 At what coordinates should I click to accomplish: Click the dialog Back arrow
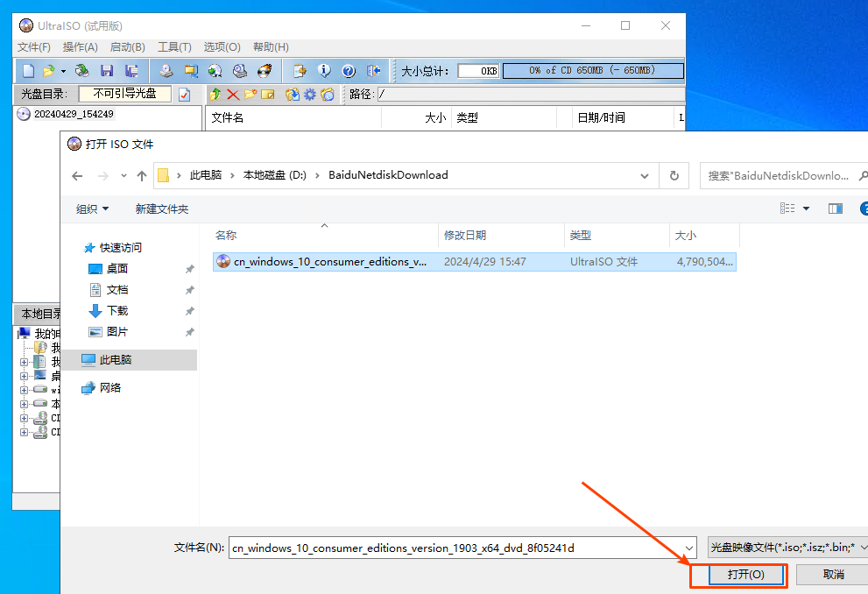click(x=77, y=176)
